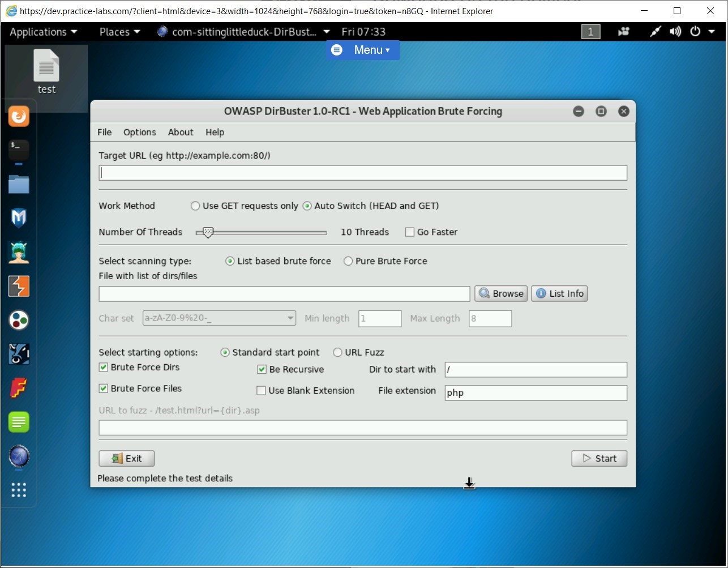Open the Options menu in DirBuster

pyautogui.click(x=139, y=132)
